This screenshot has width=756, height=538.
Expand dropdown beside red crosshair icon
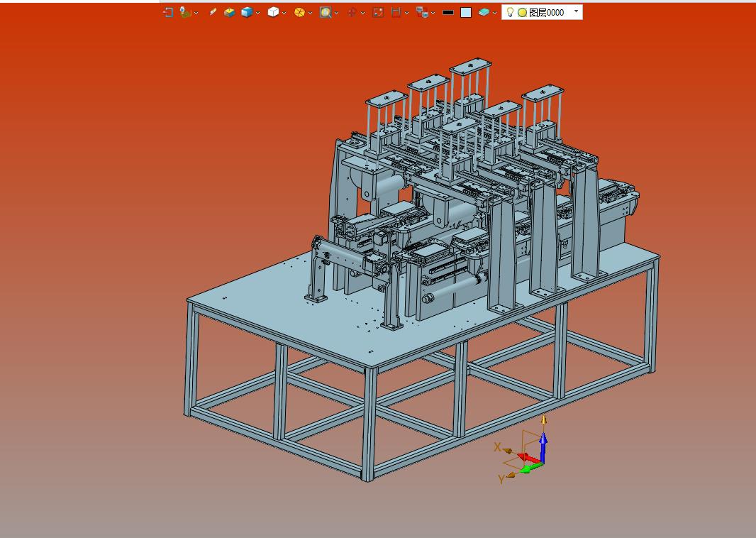[362, 13]
